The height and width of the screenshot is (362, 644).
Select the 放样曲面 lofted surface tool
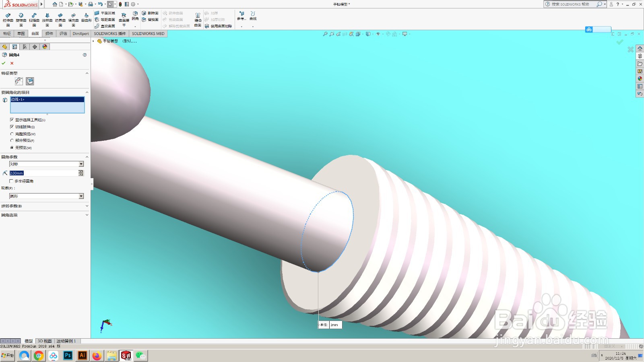tap(47, 19)
